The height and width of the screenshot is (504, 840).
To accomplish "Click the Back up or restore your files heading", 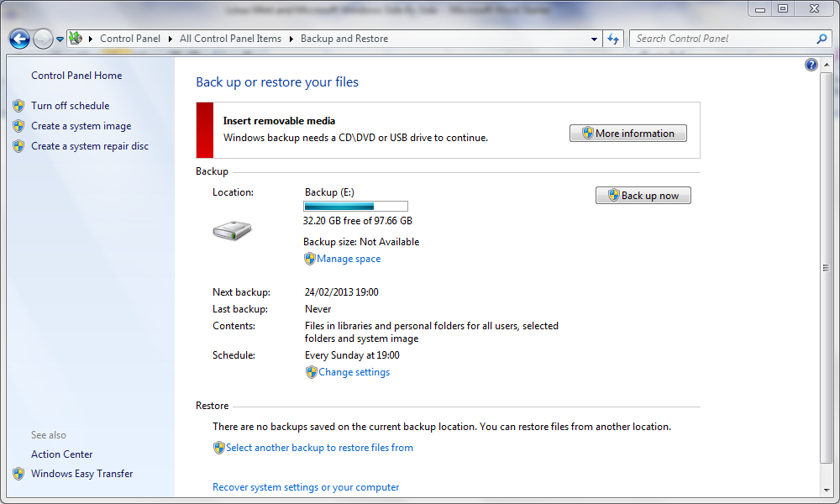I will [277, 82].
